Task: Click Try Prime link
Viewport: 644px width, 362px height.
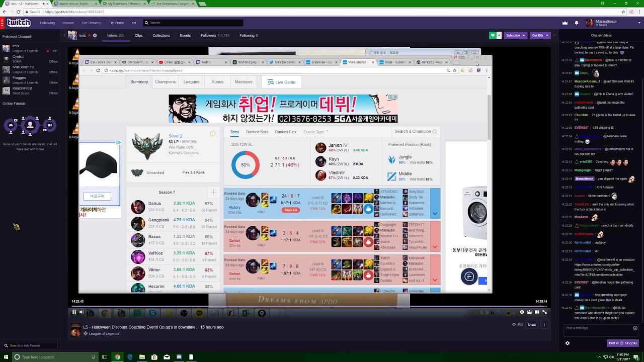Action: 116,23
